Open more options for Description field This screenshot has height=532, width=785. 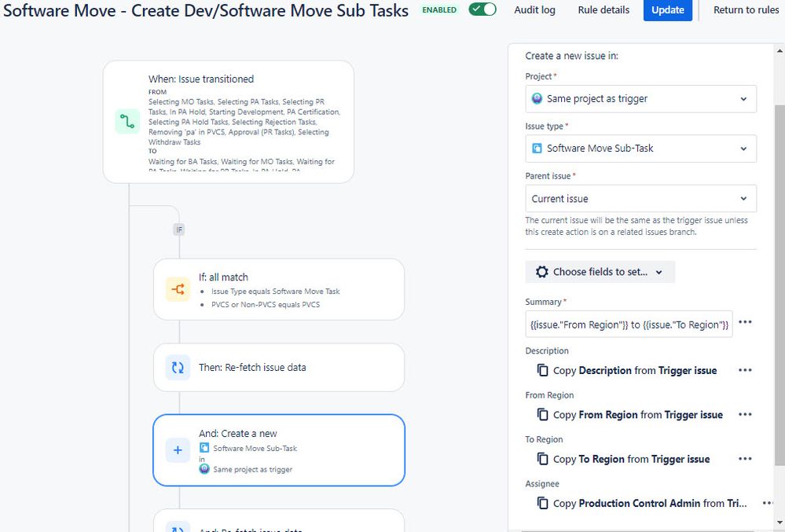[x=745, y=370]
